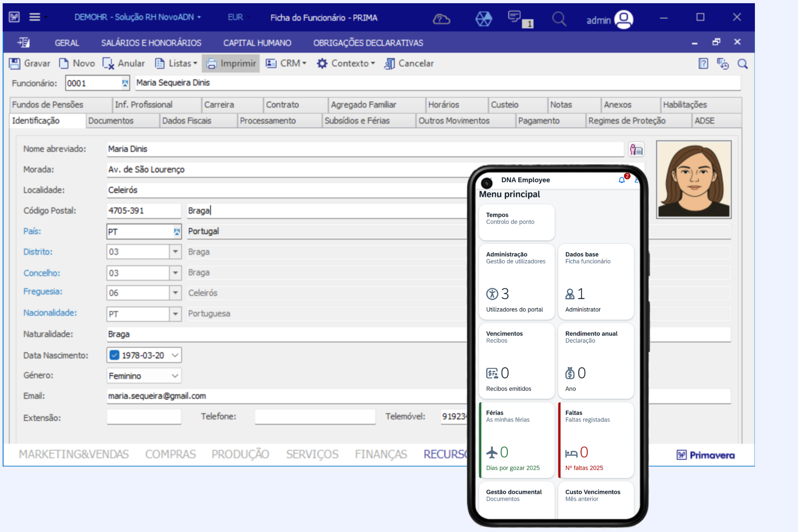Open the Férias card in phone

[517, 440]
